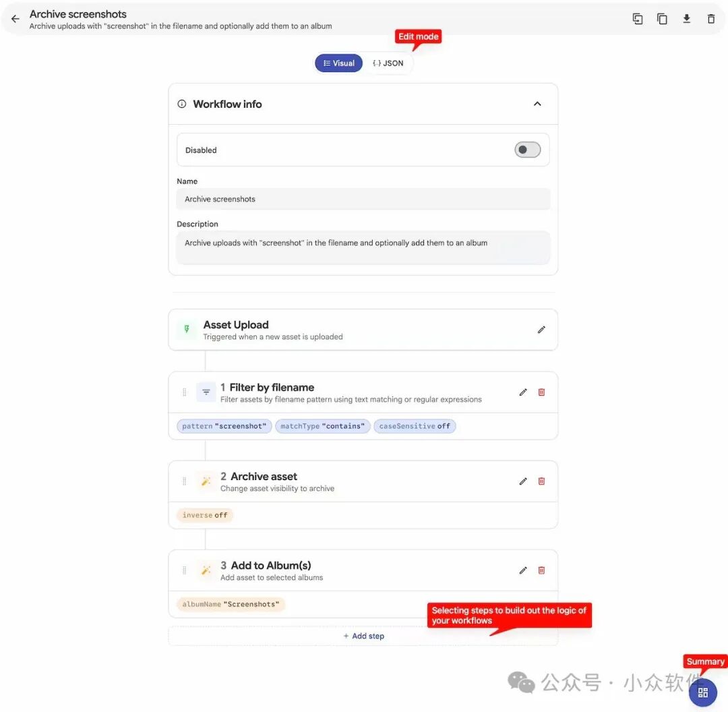728x712 pixels.
Task: Open the Summary panel button
Action: [x=703, y=692]
